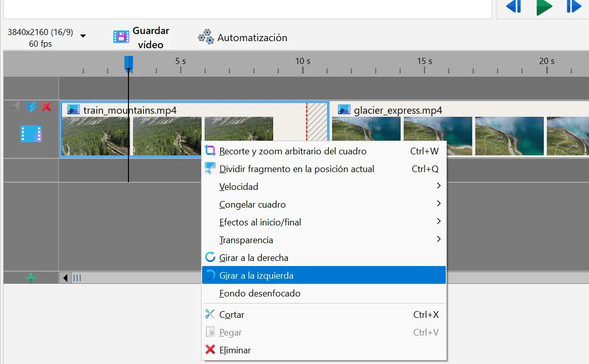The image size is (589, 364).
Task: Select Cortar from context menu
Action: (x=324, y=314)
